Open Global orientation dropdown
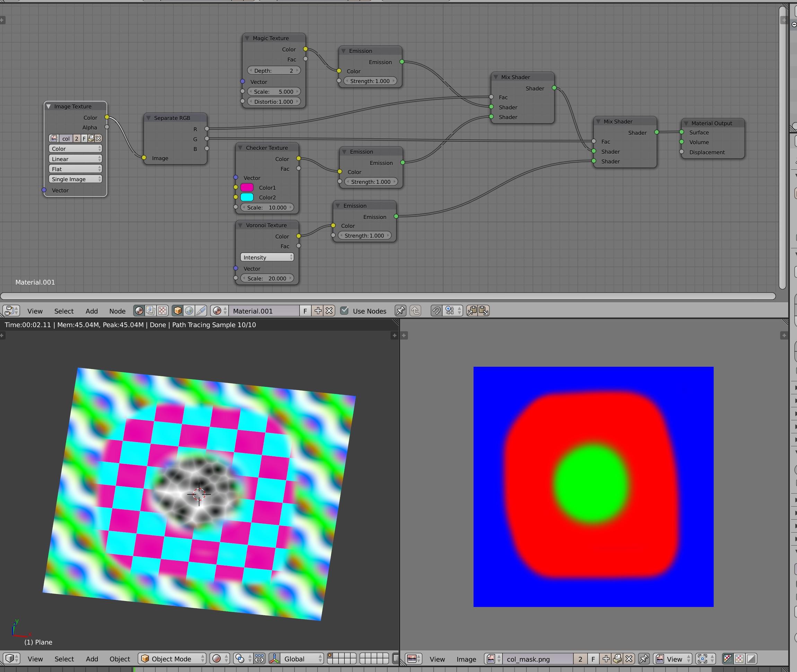 click(302, 659)
